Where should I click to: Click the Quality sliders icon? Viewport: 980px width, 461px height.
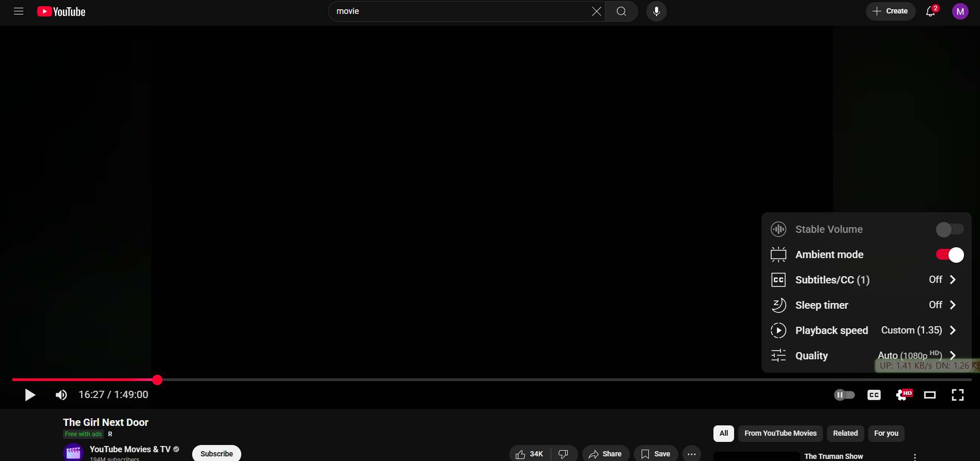point(779,356)
